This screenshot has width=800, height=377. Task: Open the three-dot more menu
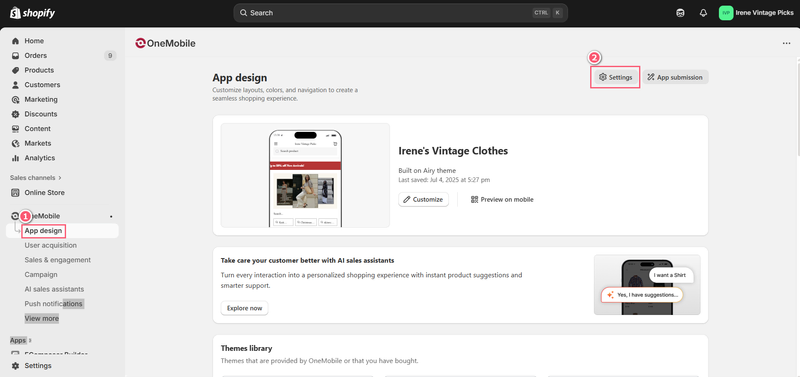[x=786, y=43]
